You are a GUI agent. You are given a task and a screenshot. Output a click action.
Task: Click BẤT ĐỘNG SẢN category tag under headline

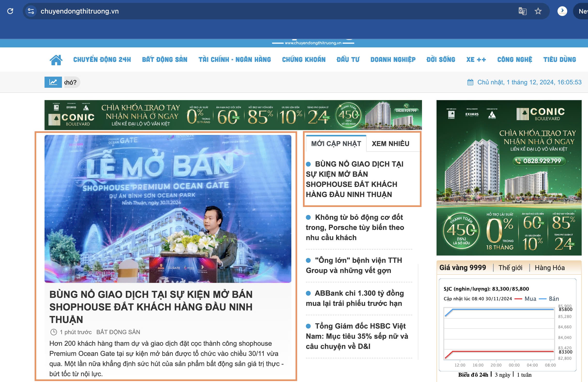(118, 332)
